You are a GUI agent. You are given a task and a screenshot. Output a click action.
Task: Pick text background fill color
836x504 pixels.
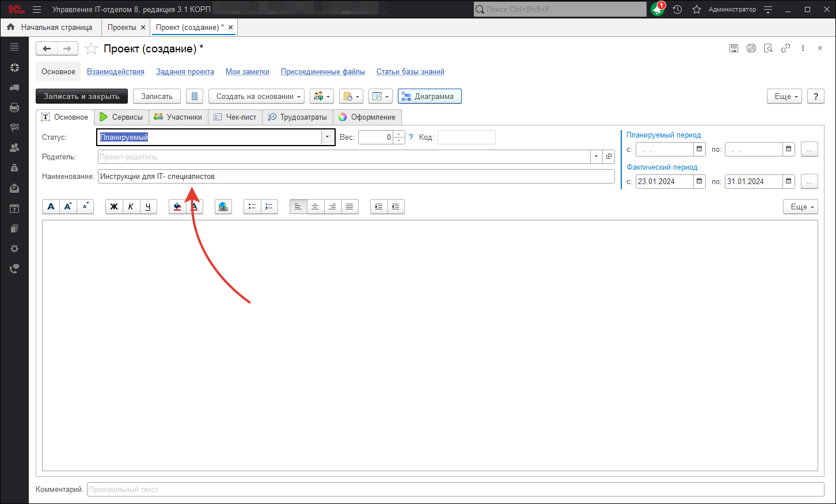coord(177,207)
